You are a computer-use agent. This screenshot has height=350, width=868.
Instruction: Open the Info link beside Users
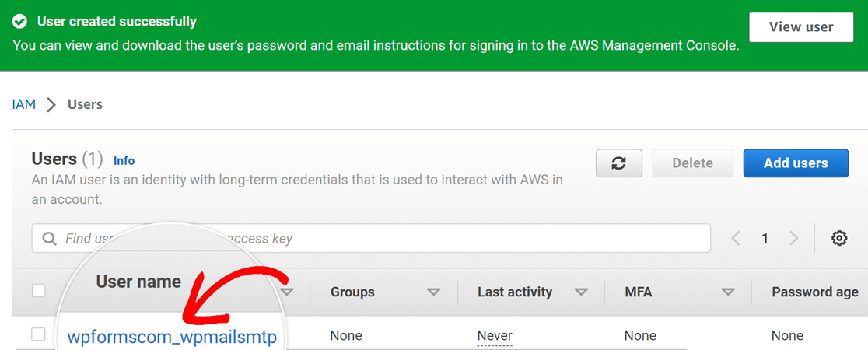124,160
